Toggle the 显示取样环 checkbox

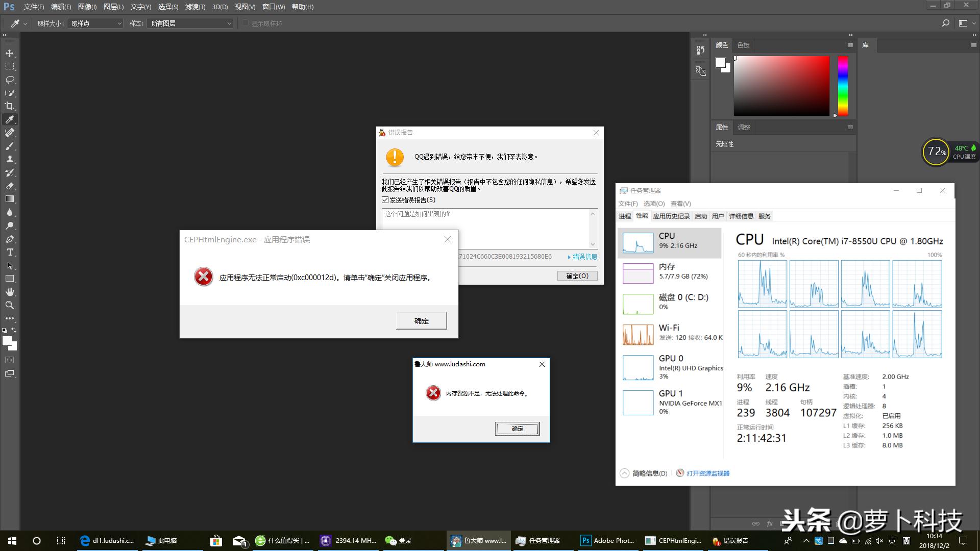(x=246, y=23)
